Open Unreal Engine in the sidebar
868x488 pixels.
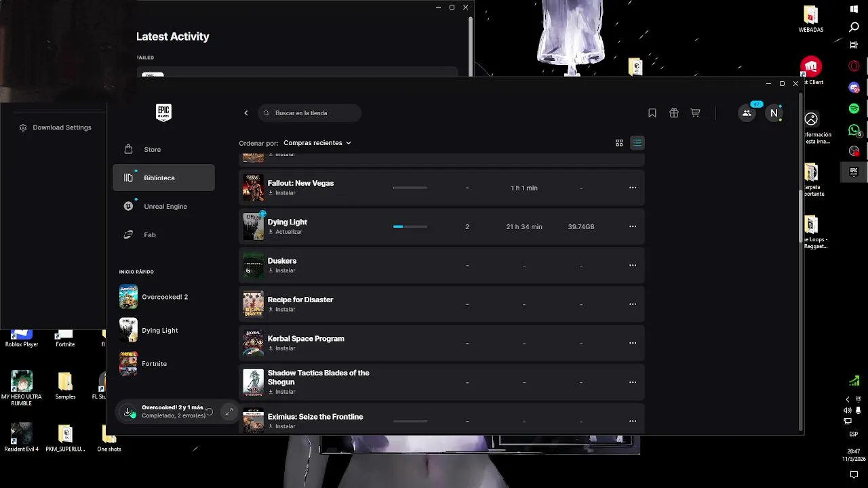click(x=163, y=206)
